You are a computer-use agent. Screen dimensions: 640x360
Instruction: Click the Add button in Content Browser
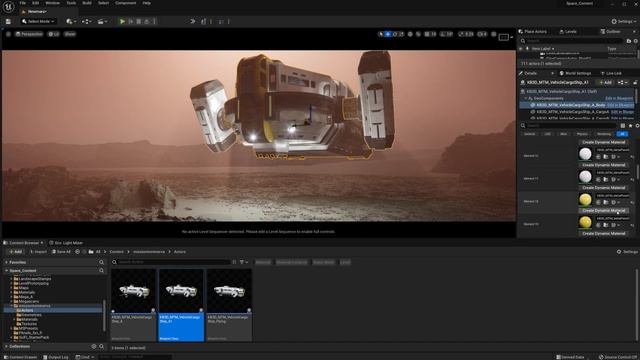pos(16,252)
